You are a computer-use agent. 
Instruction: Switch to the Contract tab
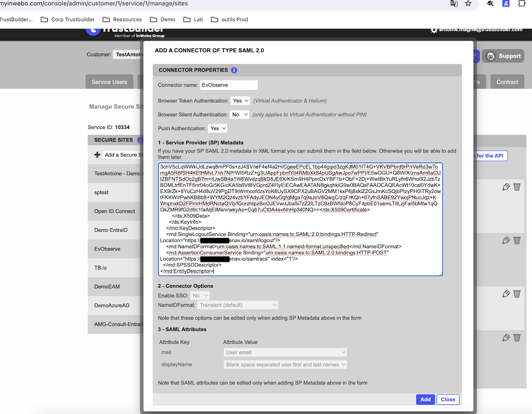pos(507,82)
